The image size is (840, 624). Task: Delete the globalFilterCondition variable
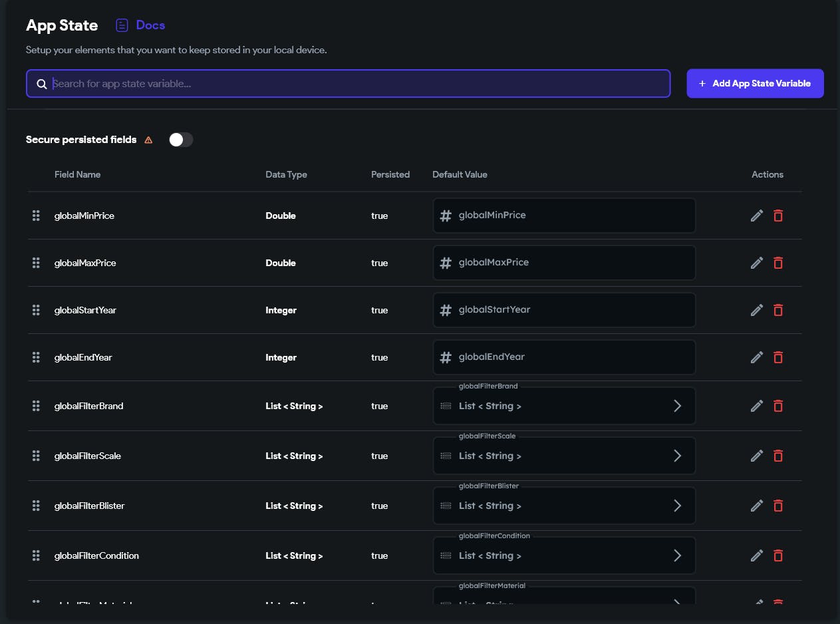pyautogui.click(x=778, y=555)
